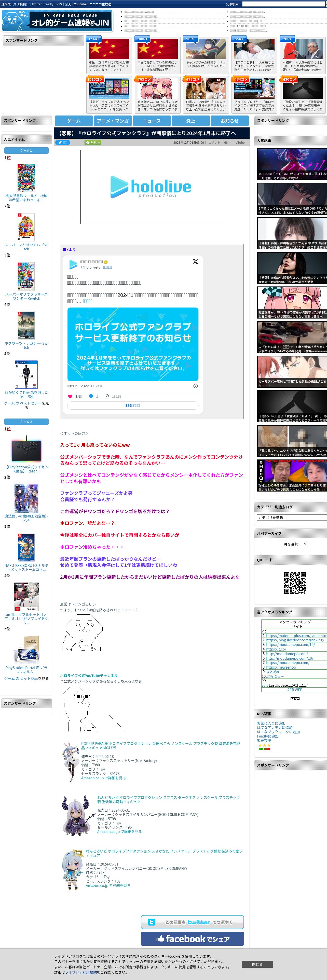
Task: Click the copy link icon on tweet
Action: pyautogui.click(x=107, y=396)
